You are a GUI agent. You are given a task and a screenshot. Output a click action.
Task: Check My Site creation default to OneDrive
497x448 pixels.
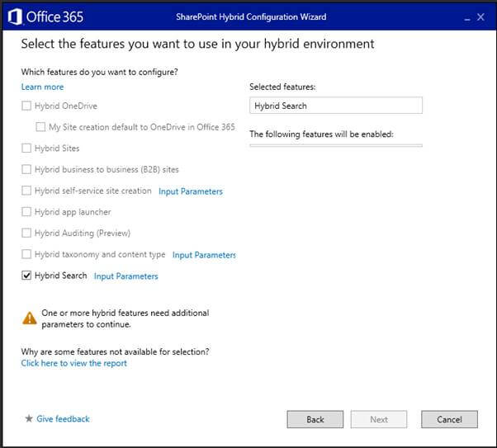click(40, 127)
